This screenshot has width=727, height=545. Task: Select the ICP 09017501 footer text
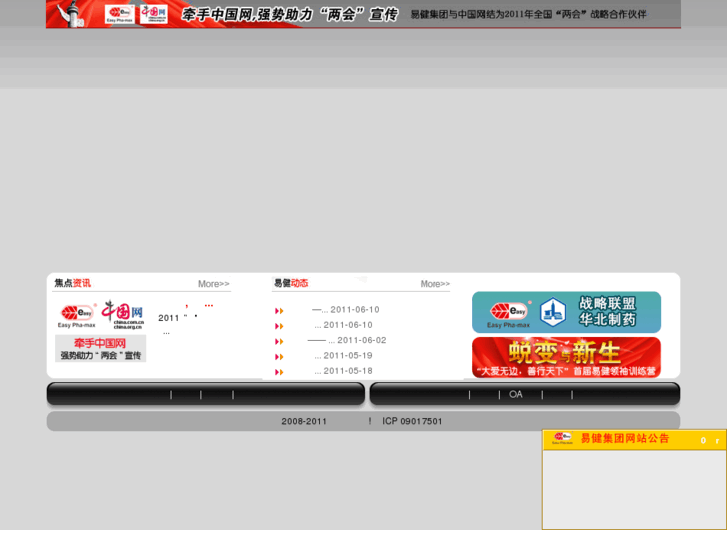(412, 421)
